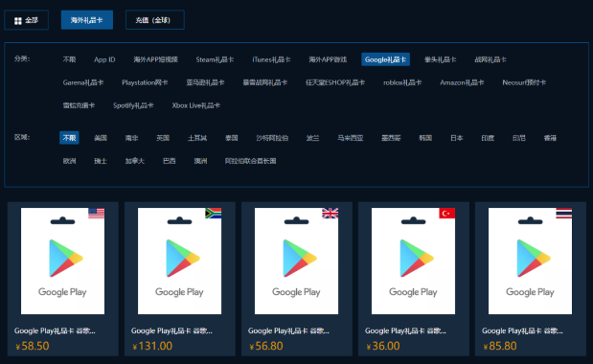This screenshot has width=593, height=364.
Task: Set region to 香港
Action: (550, 138)
